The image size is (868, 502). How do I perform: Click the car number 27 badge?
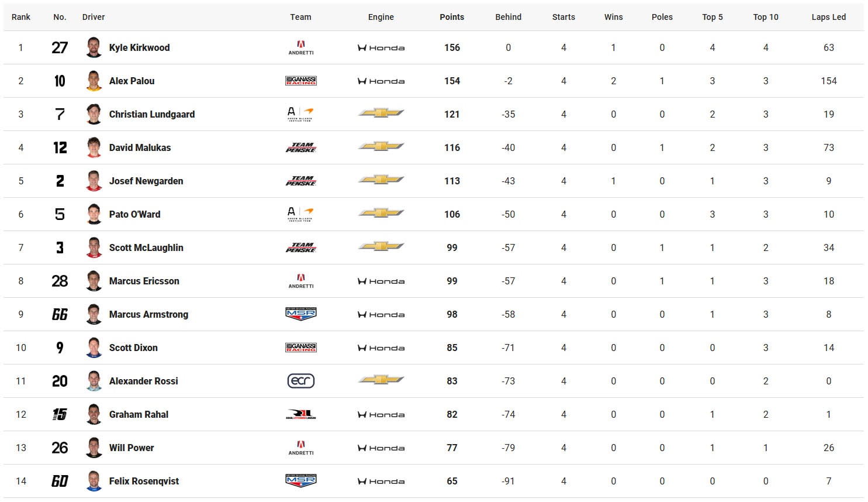coord(60,47)
